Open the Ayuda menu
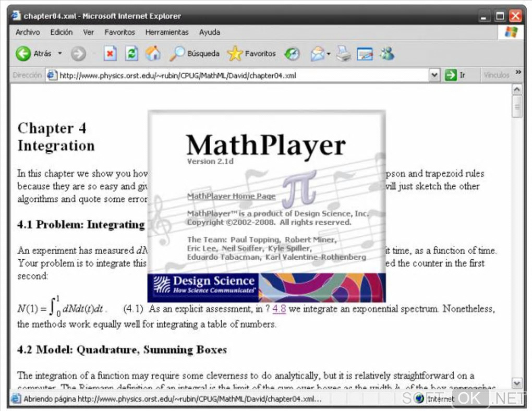 [x=209, y=32]
